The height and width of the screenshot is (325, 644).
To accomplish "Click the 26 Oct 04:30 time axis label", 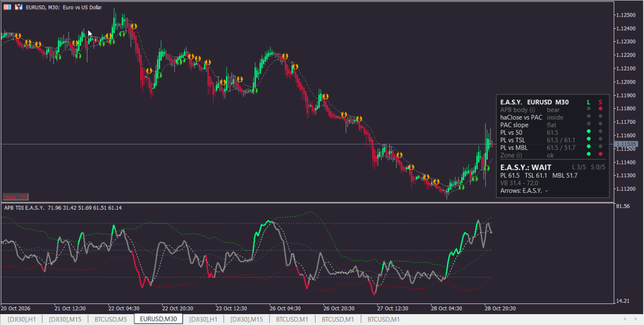I will click(285, 308).
